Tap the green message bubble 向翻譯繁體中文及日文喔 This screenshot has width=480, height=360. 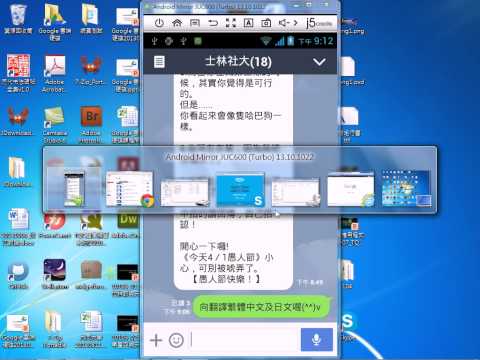261,307
